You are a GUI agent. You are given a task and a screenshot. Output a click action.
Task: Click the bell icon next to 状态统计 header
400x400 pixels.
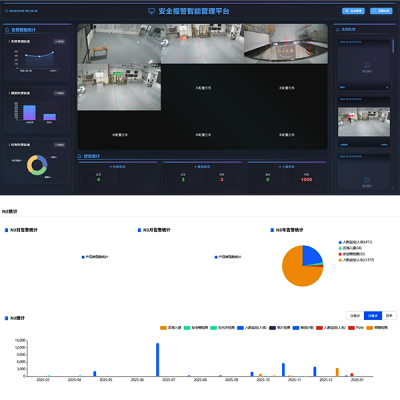pyautogui.click(x=79, y=156)
